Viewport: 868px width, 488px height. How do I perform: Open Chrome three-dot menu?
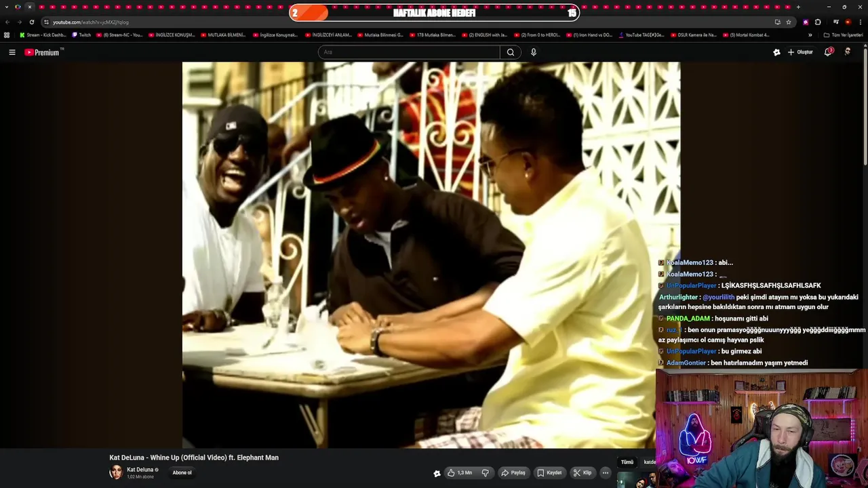[861, 22]
